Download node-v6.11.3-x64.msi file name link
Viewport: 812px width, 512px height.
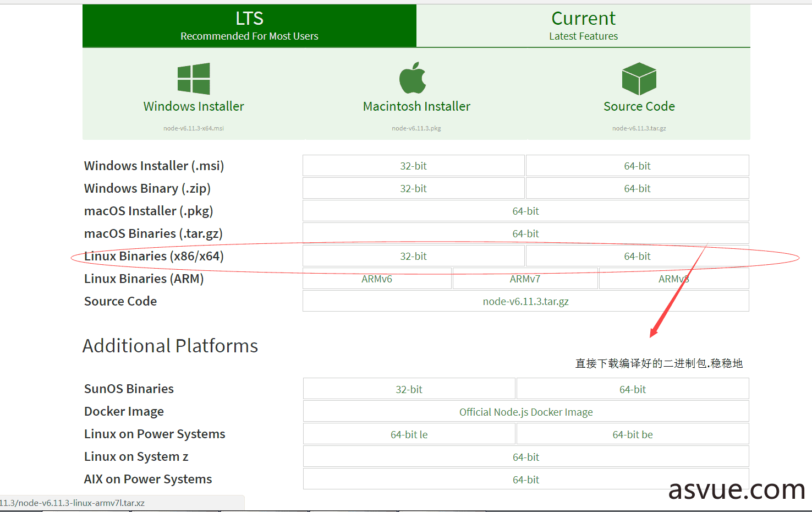[x=194, y=128]
